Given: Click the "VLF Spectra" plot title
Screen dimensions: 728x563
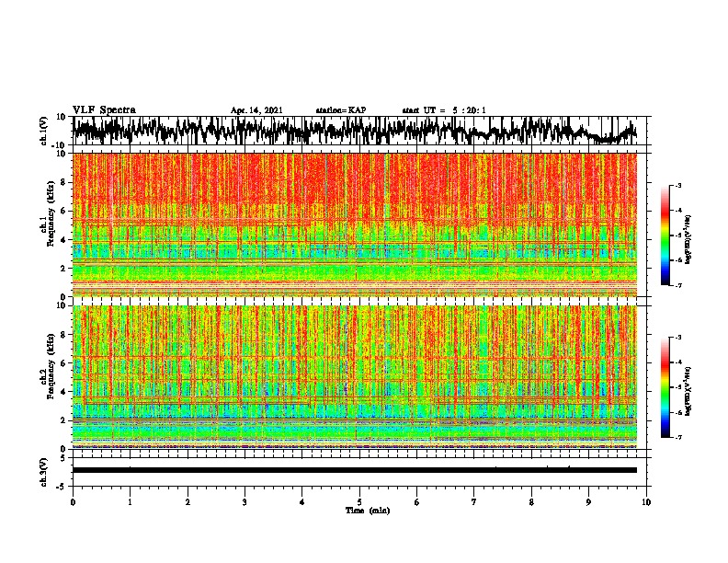Looking at the screenshot, I should [104, 110].
